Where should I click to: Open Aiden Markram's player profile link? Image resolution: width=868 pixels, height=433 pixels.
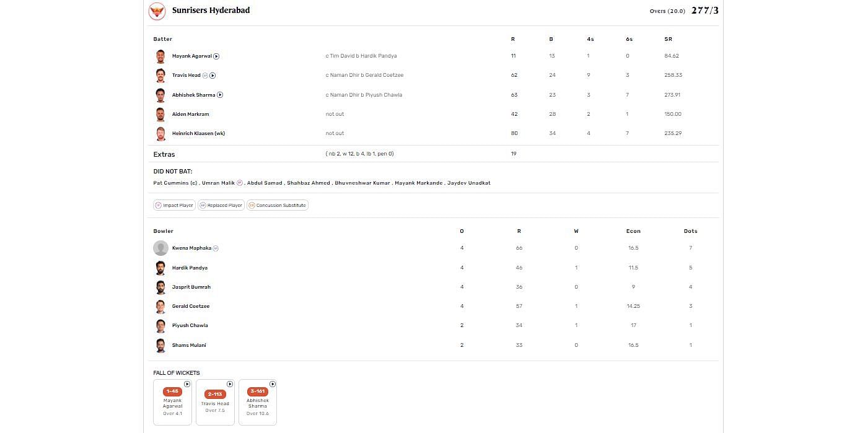191,115
